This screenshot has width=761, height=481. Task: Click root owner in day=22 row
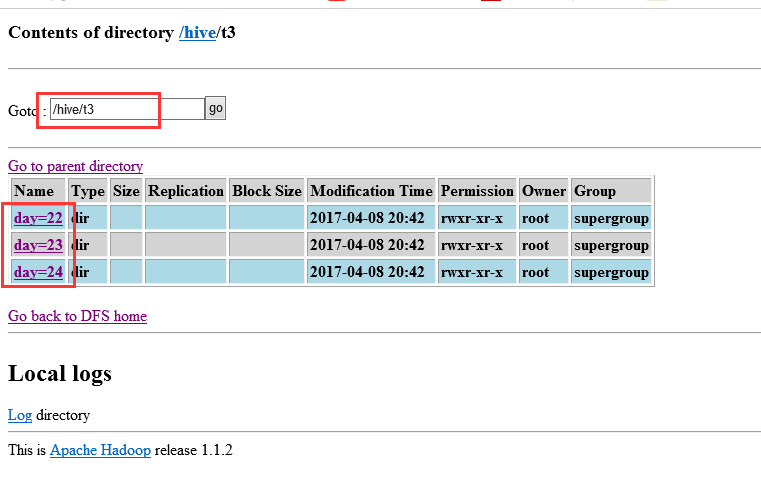535,218
